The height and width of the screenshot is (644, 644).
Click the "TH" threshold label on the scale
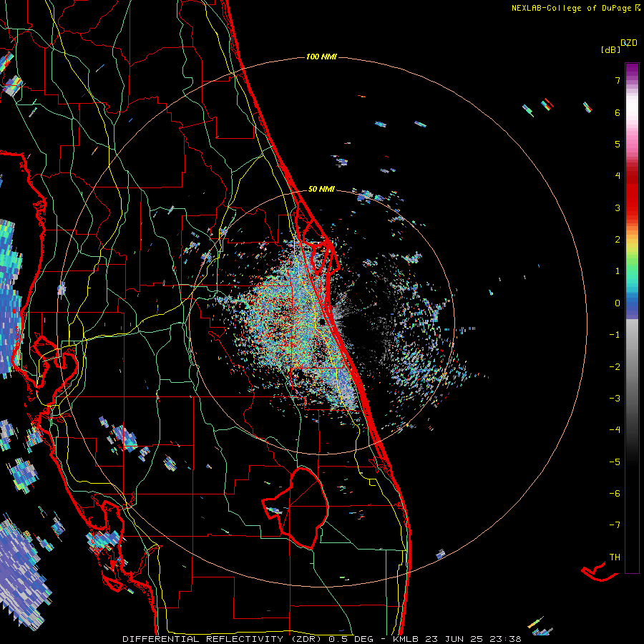(615, 557)
